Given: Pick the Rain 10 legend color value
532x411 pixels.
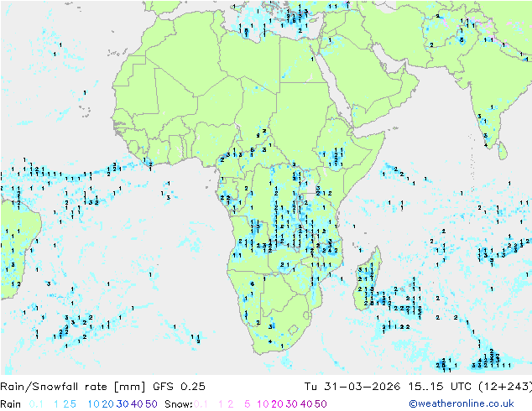Looking at the screenshot, I should [x=94, y=404].
